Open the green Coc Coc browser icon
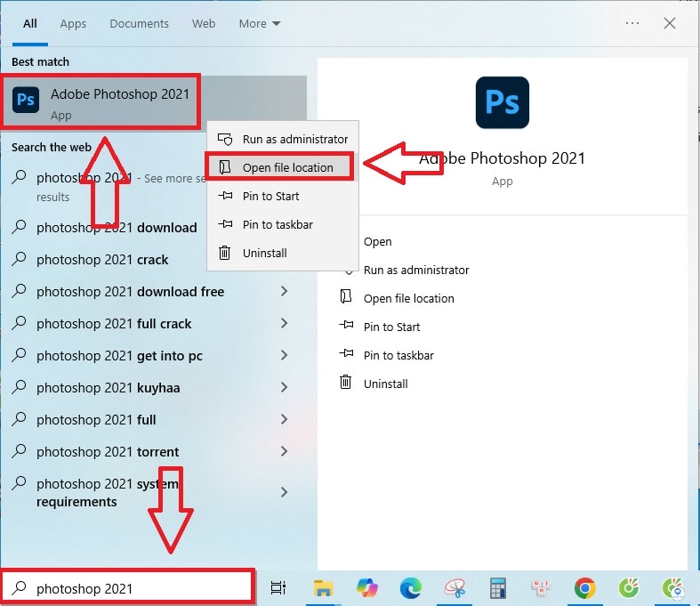Viewport: 700px width, 606px height. point(629,587)
